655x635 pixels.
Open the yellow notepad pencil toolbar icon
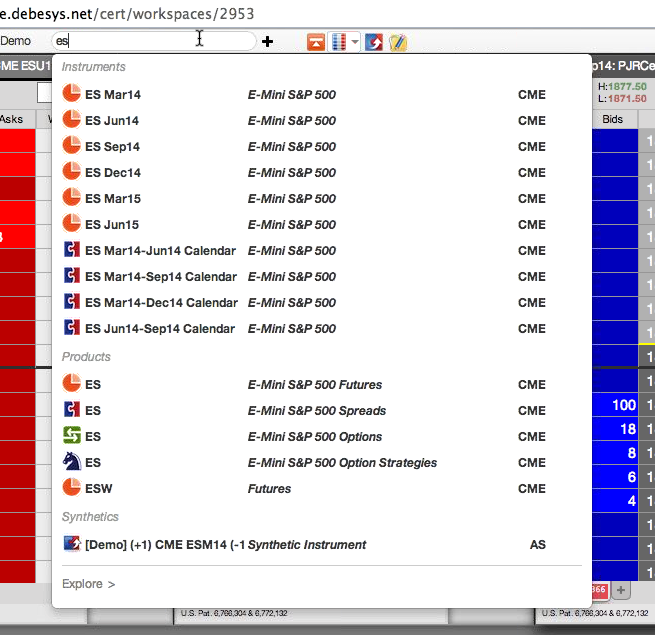click(398, 42)
